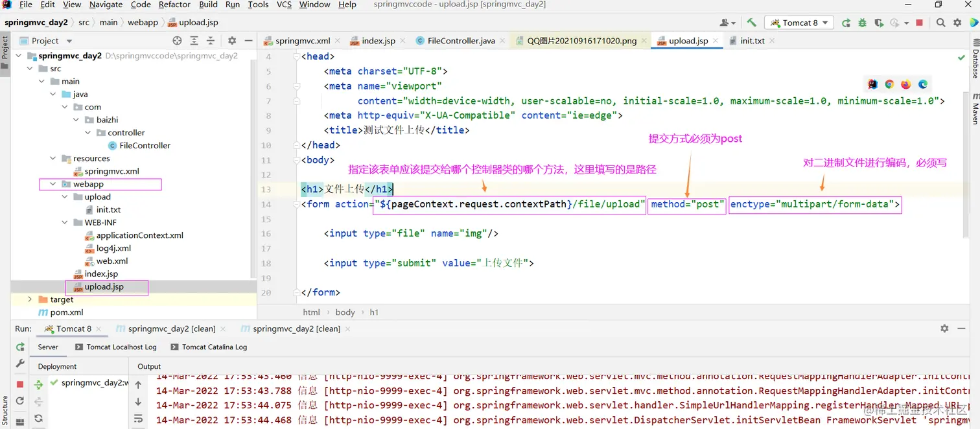Select applicationContext.xml in project tree
The width and height of the screenshot is (980, 429).
[134, 235]
